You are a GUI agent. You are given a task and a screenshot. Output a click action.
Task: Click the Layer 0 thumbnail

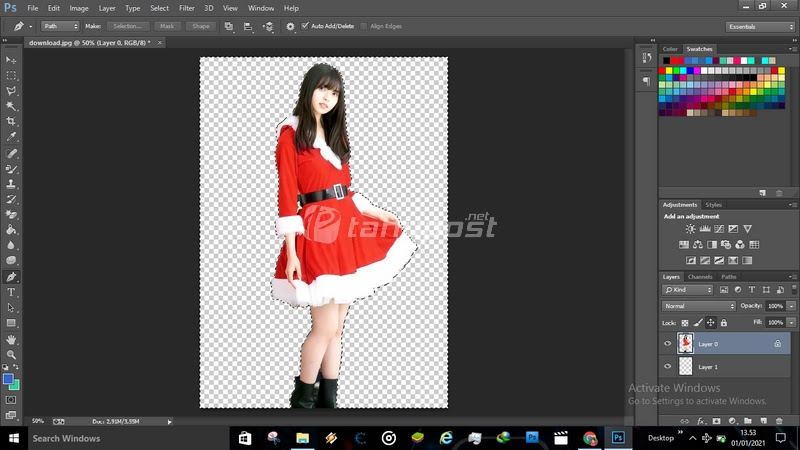point(685,343)
